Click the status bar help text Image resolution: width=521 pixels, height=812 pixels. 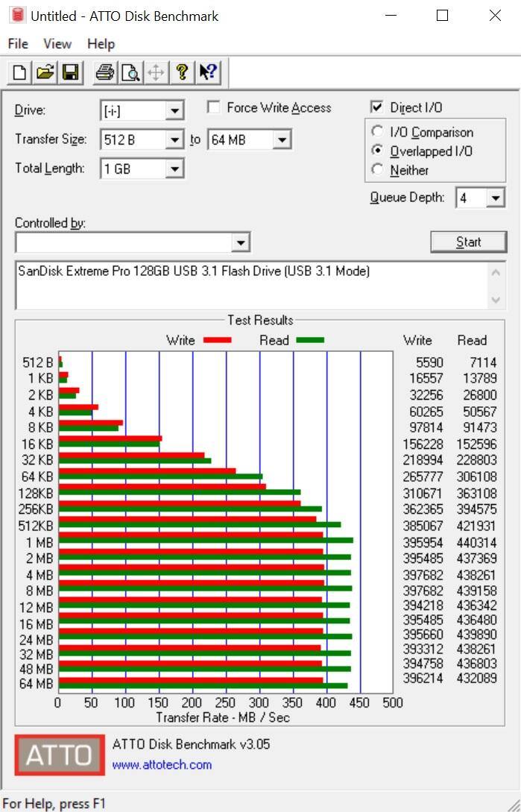(x=54, y=804)
